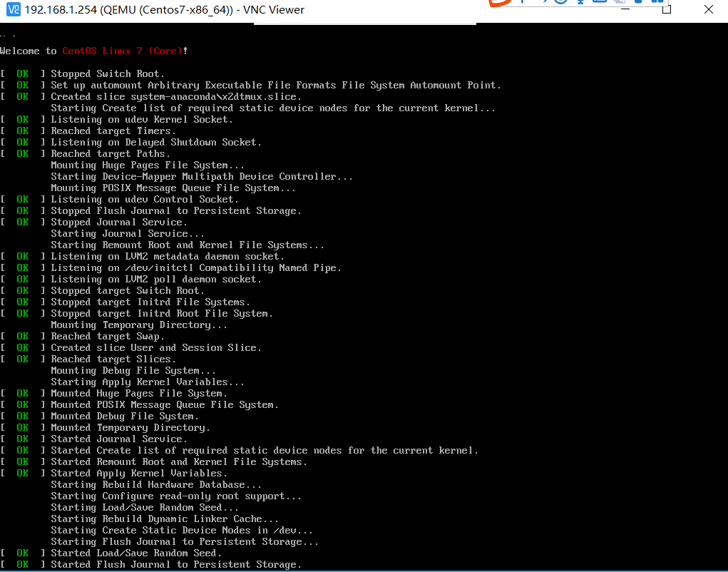Click 'Mounted POSIX Message Queue File System.' line
The image size is (728, 572).
165,405
